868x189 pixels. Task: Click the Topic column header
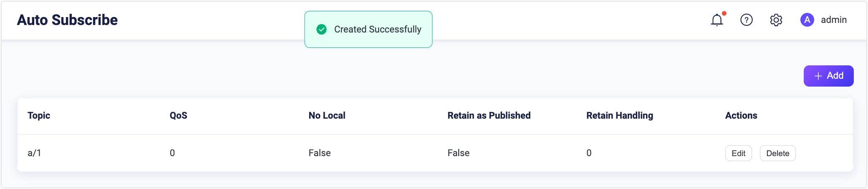tap(39, 116)
